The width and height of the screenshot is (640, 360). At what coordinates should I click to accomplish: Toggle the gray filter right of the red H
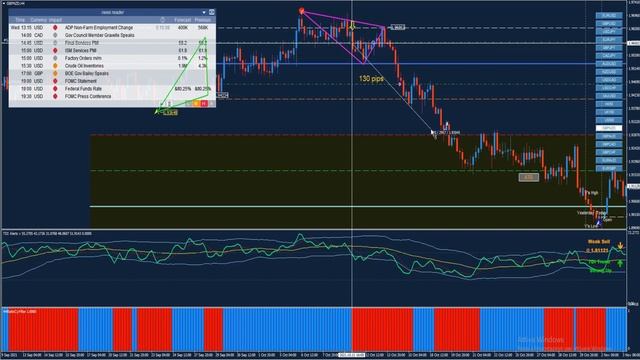tap(211, 104)
